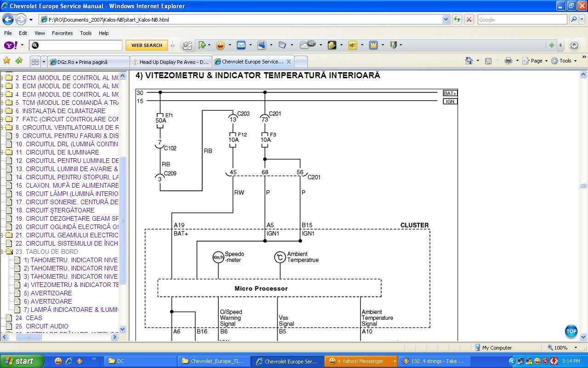This screenshot has width=588, height=368.
Task: Open 18. CIRCUIT ȘTERGĂTOARE tree item
Action: tap(55, 210)
